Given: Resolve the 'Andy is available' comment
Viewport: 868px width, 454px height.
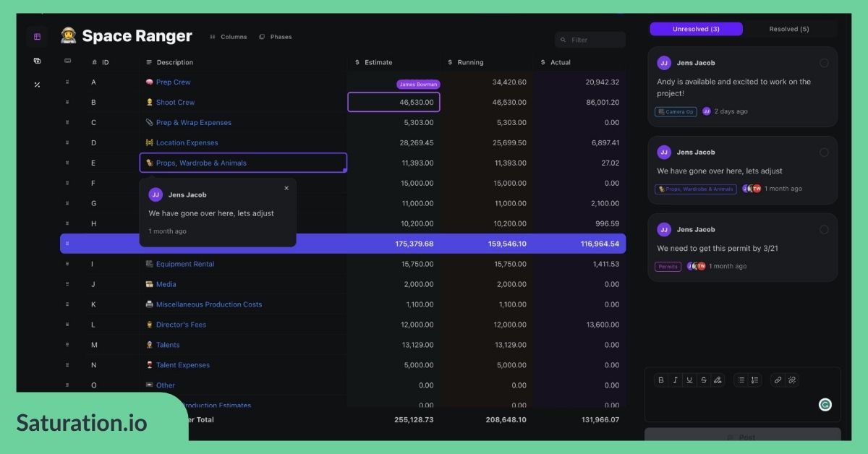Looking at the screenshot, I should click(x=824, y=63).
